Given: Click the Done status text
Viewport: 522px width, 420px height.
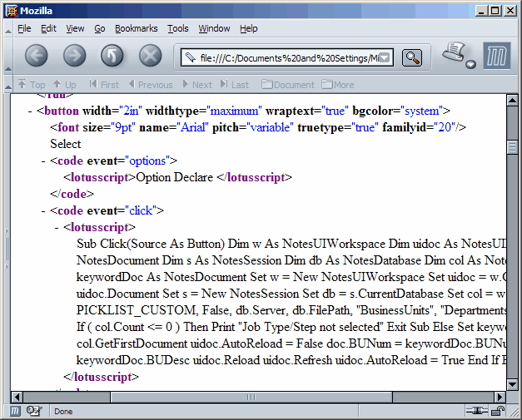Looking at the screenshot, I should click(x=63, y=412).
